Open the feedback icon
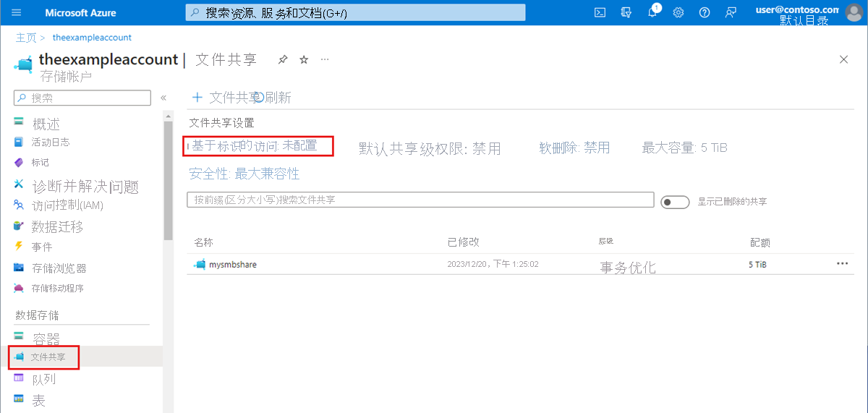The height and width of the screenshot is (413, 868). tap(731, 12)
